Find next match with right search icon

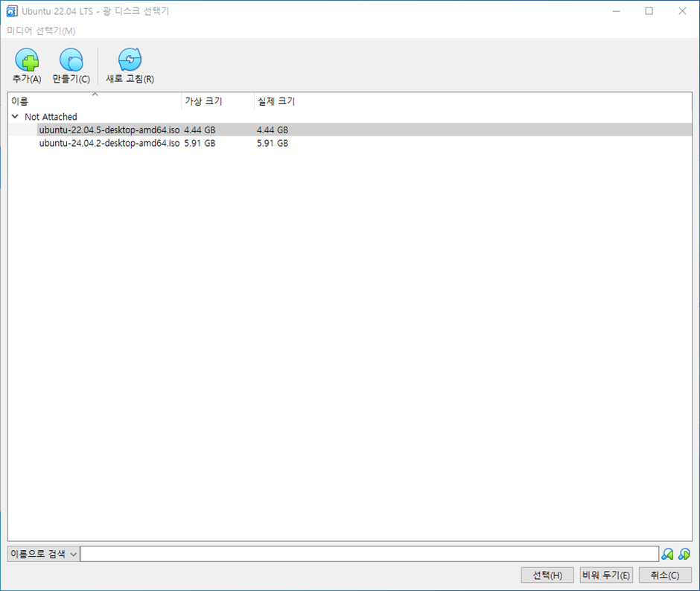684,555
